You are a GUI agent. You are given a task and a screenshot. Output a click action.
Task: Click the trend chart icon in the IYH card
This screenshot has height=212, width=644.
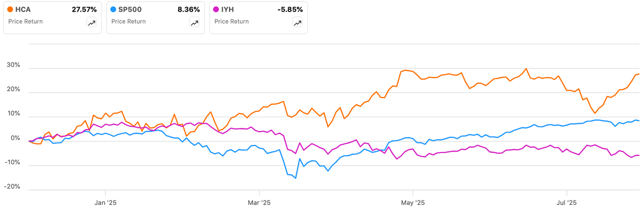click(x=297, y=23)
